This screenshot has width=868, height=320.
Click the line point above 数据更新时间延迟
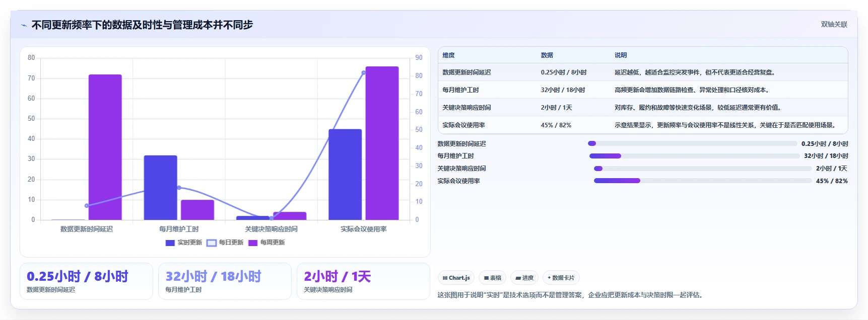tap(87, 205)
